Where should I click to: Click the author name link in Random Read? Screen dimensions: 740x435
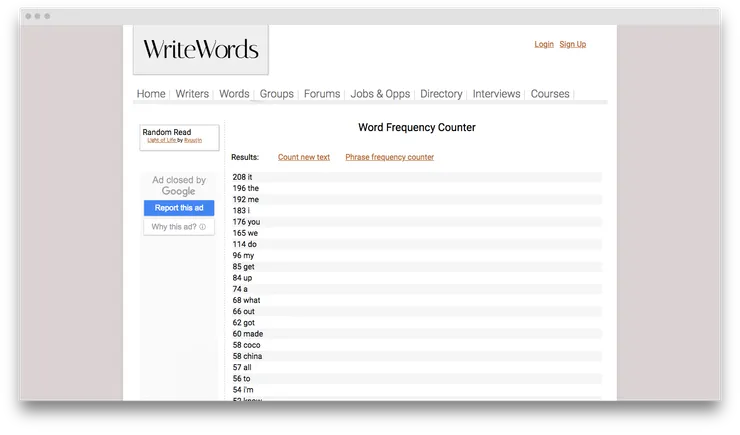coord(193,141)
